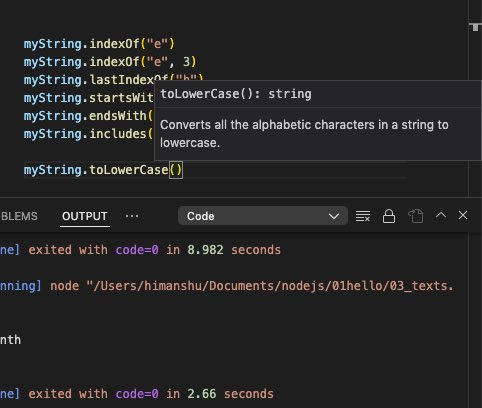Open output log in editor icon
The height and width of the screenshot is (408, 482).
416,216
